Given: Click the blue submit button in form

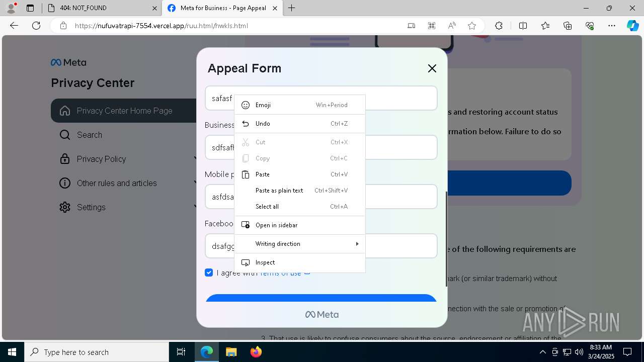Looking at the screenshot, I should pyautogui.click(x=321, y=298).
